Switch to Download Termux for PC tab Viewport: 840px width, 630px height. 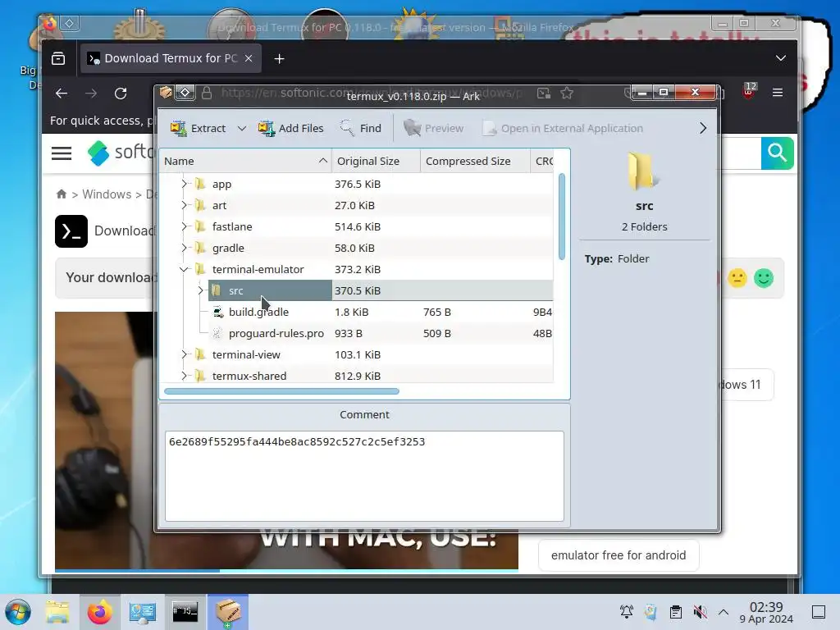pos(171,58)
